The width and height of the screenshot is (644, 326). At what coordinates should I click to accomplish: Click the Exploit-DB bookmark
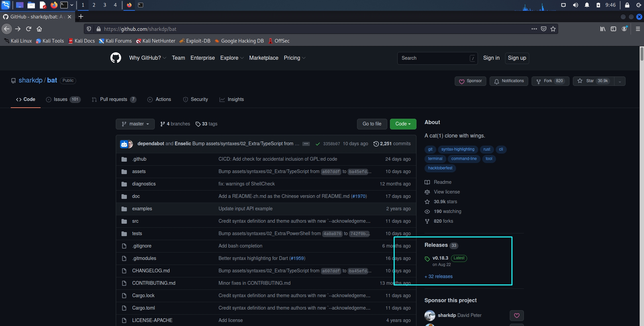tap(195, 41)
